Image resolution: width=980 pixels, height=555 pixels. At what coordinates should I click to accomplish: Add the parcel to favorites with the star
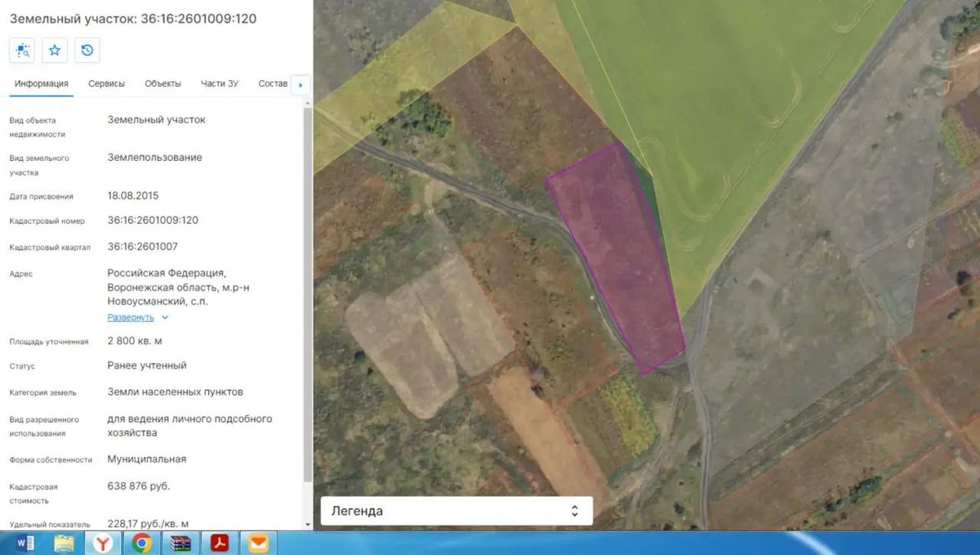click(55, 51)
